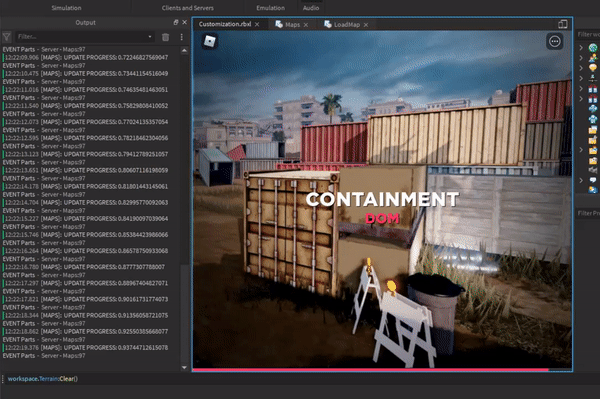Select log line timestamped 12:22:18.344
The width and height of the screenshot is (600, 399).
86,315
